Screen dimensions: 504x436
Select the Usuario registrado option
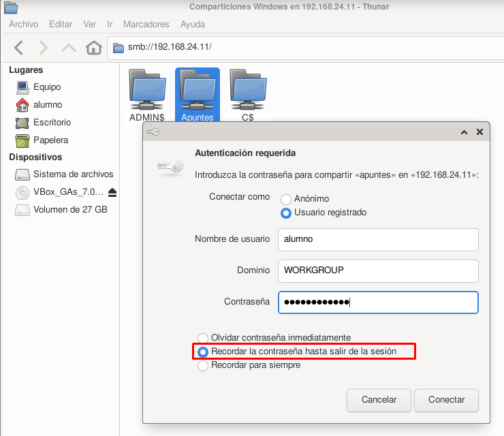(x=286, y=213)
